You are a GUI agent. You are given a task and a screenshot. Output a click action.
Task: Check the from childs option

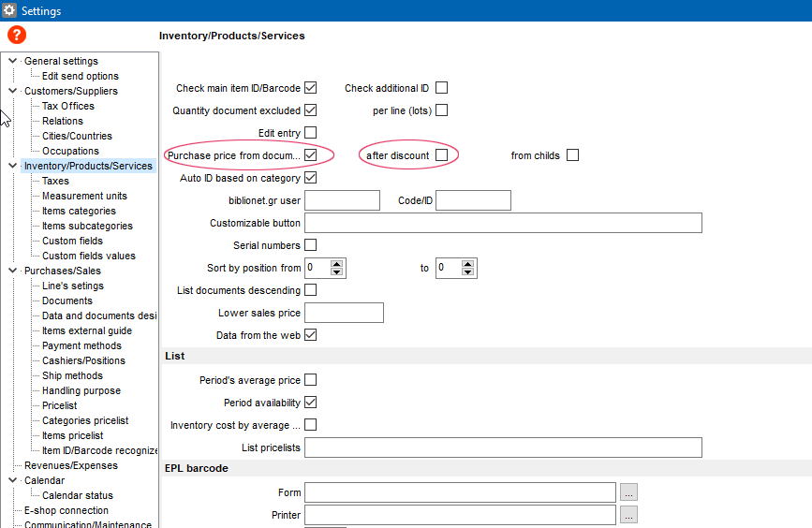coord(573,155)
